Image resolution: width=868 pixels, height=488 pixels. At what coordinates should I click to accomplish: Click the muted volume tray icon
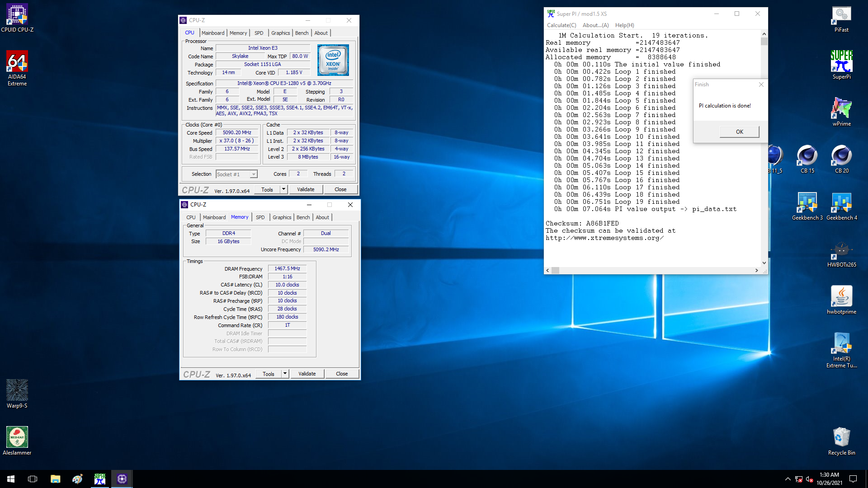810,479
